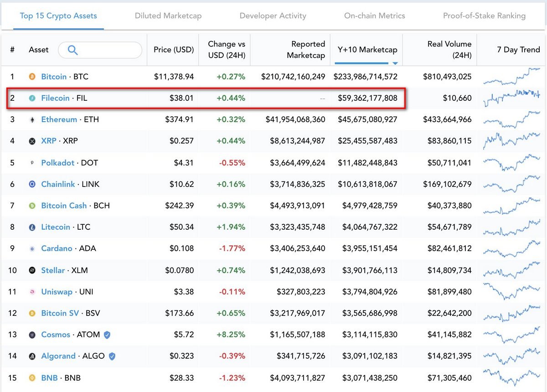This screenshot has width=547, height=392.
Task: Switch to the Diluted Marketcap tab
Action: [168, 16]
